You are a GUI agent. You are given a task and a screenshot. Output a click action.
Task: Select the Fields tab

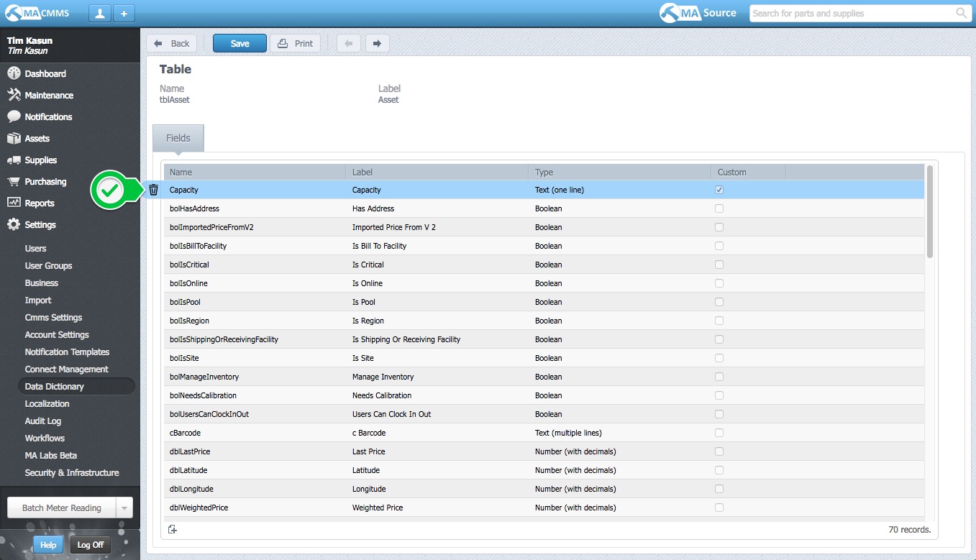pyautogui.click(x=178, y=138)
